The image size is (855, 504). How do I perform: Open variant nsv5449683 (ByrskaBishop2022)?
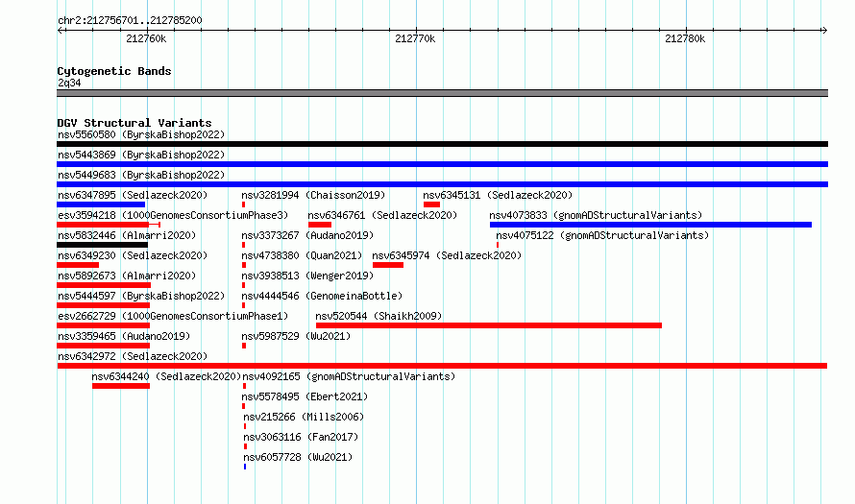tap(141, 175)
